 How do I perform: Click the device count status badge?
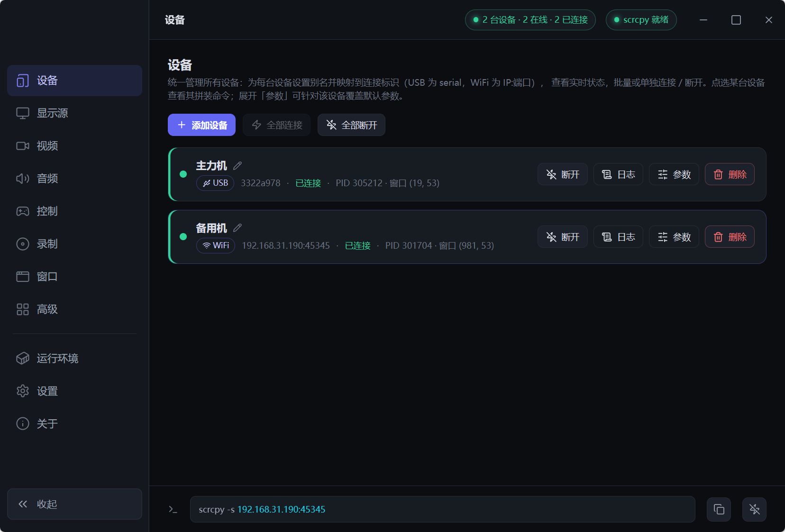pos(530,20)
